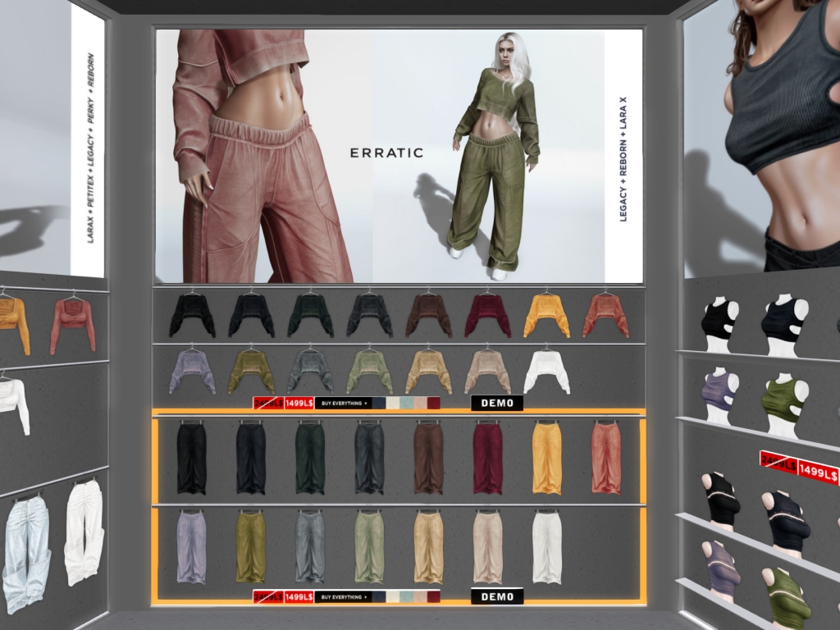Viewport: 840px width, 630px height.
Task: Select the sage green cropped sweater
Action: click(x=369, y=372)
